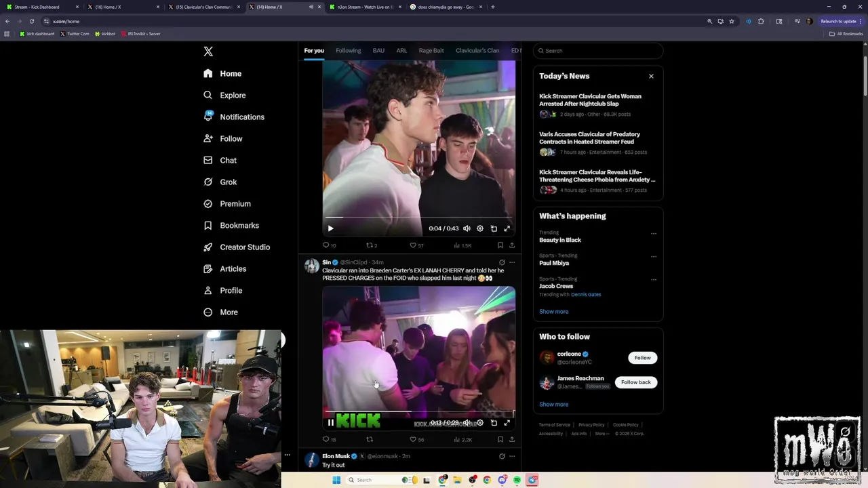Open Grok explain icon on Elon Musk's post

click(502, 456)
